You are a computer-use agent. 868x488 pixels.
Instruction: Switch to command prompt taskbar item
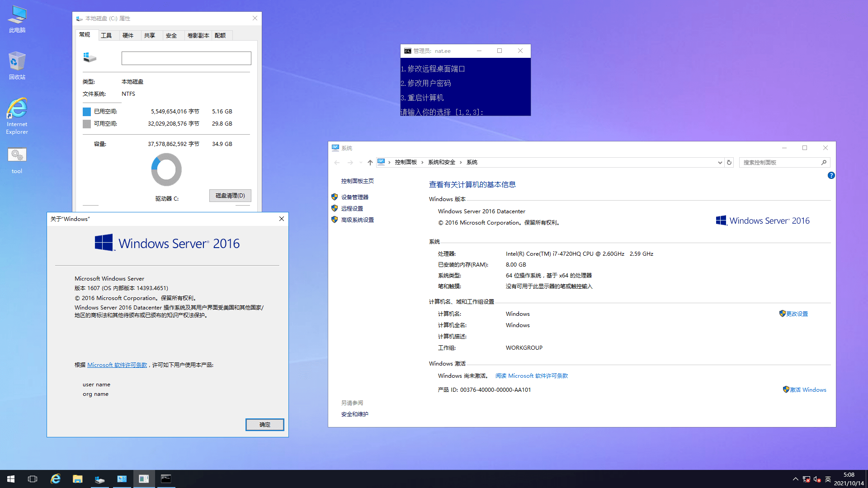[166, 479]
